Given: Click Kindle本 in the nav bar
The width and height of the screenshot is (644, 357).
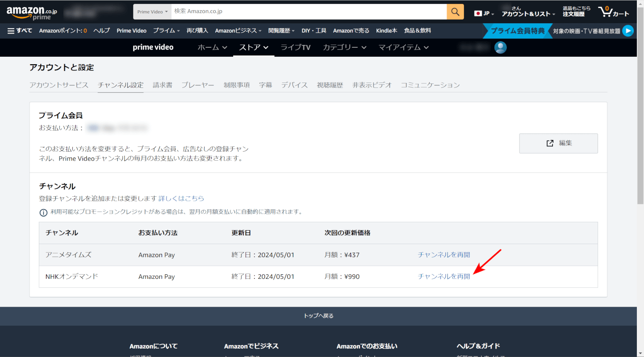Looking at the screenshot, I should point(387,31).
